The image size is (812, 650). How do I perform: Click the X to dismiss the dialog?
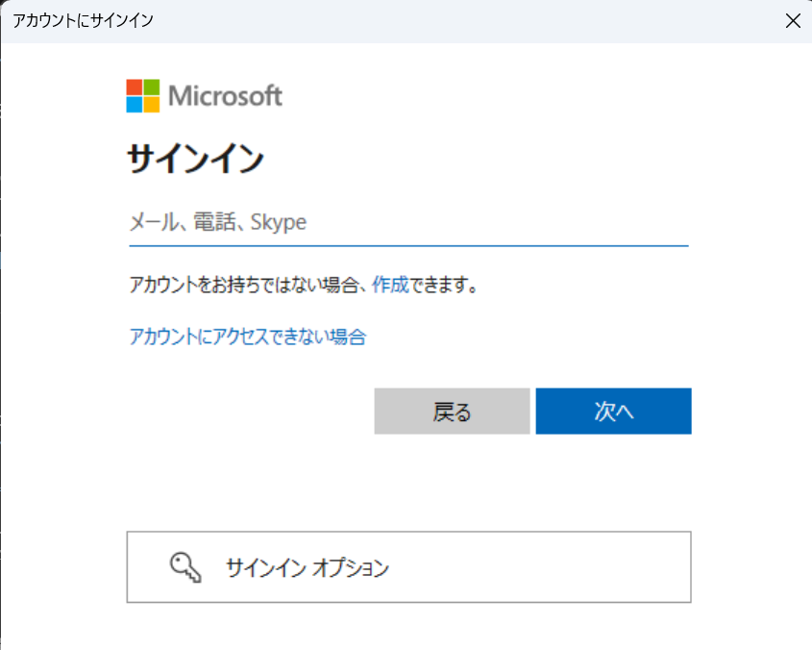click(793, 20)
